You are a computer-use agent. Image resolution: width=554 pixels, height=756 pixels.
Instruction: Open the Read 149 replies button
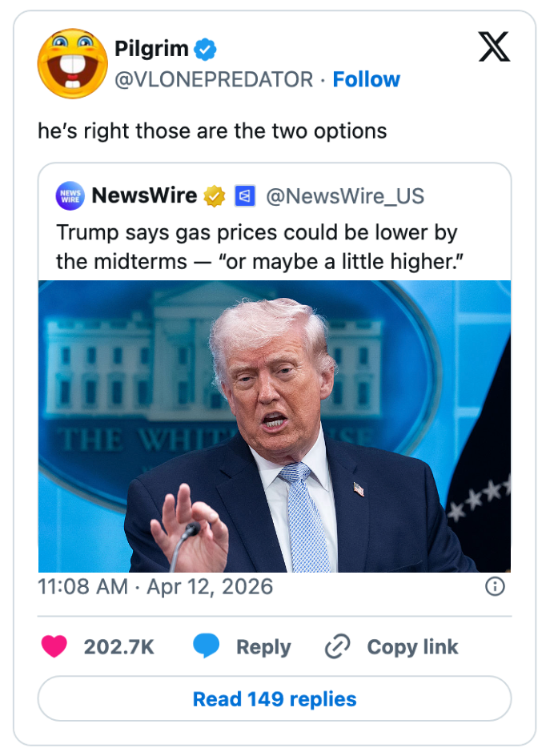(x=275, y=698)
